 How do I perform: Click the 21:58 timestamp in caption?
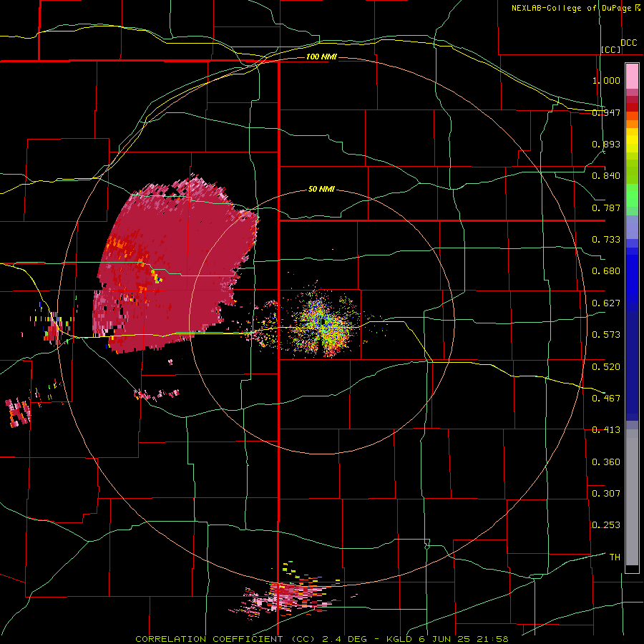pos(493,639)
